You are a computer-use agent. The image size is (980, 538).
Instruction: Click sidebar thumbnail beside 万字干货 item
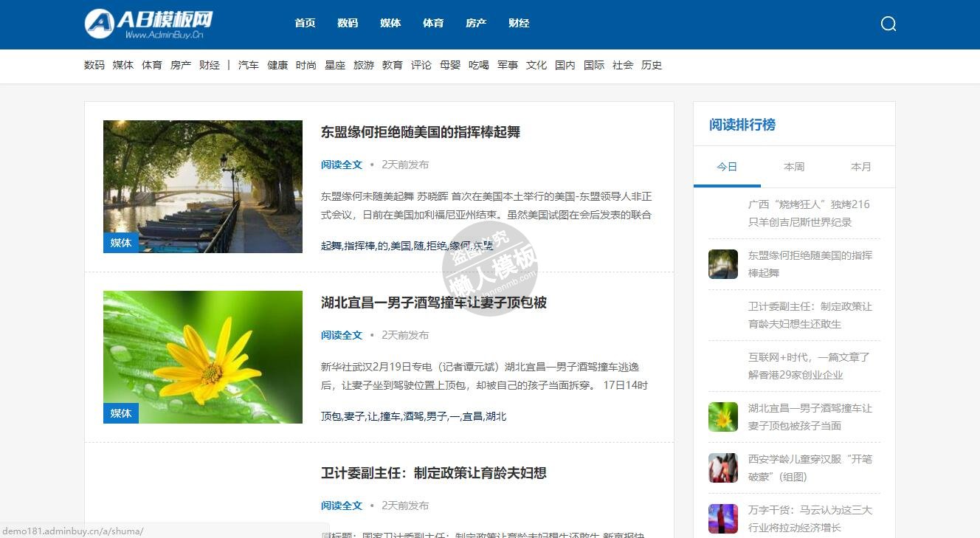pyautogui.click(x=723, y=519)
